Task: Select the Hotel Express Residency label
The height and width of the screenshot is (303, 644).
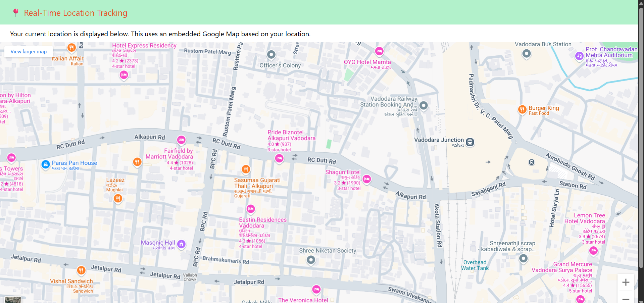Action: coord(144,46)
